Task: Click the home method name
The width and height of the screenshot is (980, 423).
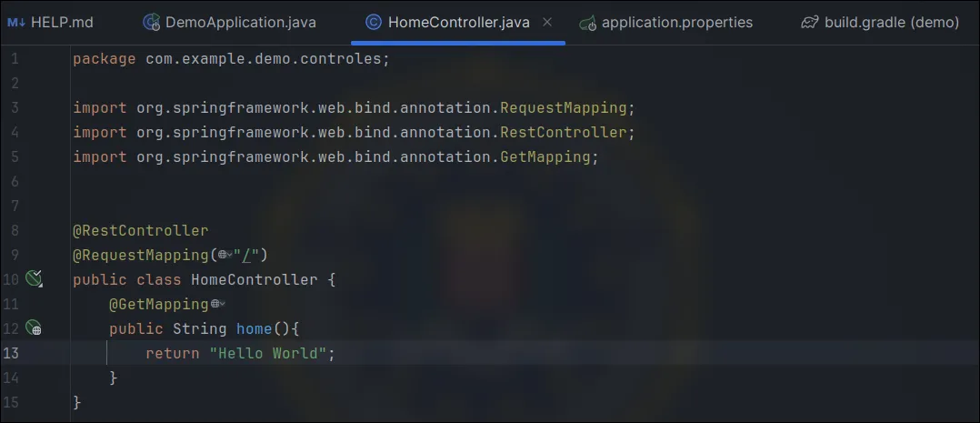Action: (x=254, y=328)
